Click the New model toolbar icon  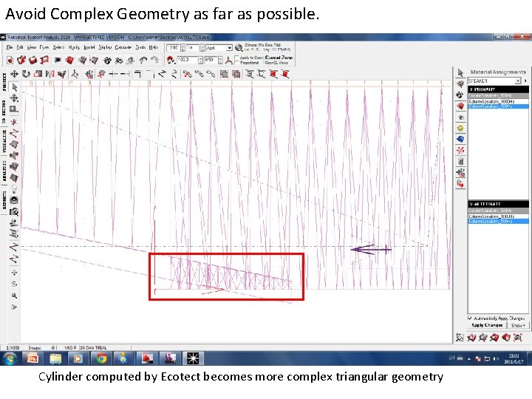click(10, 61)
